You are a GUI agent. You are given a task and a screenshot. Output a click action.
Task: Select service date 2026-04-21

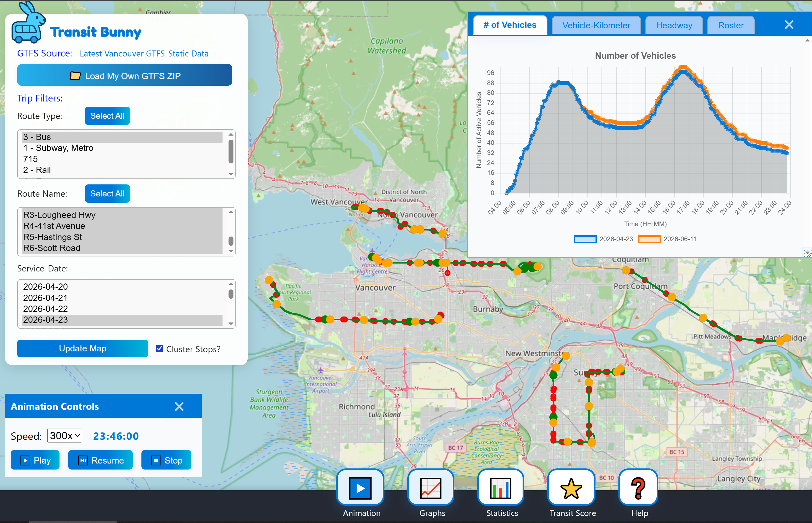tap(122, 298)
